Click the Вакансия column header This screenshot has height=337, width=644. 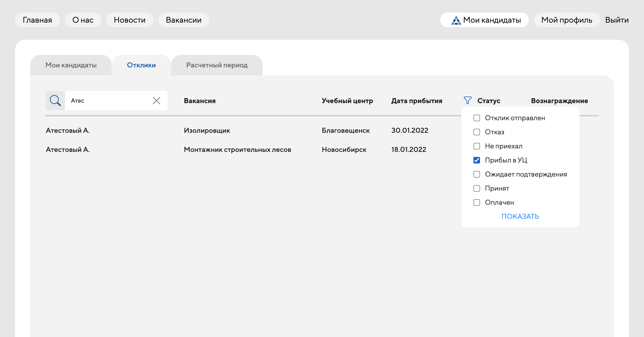(x=200, y=101)
